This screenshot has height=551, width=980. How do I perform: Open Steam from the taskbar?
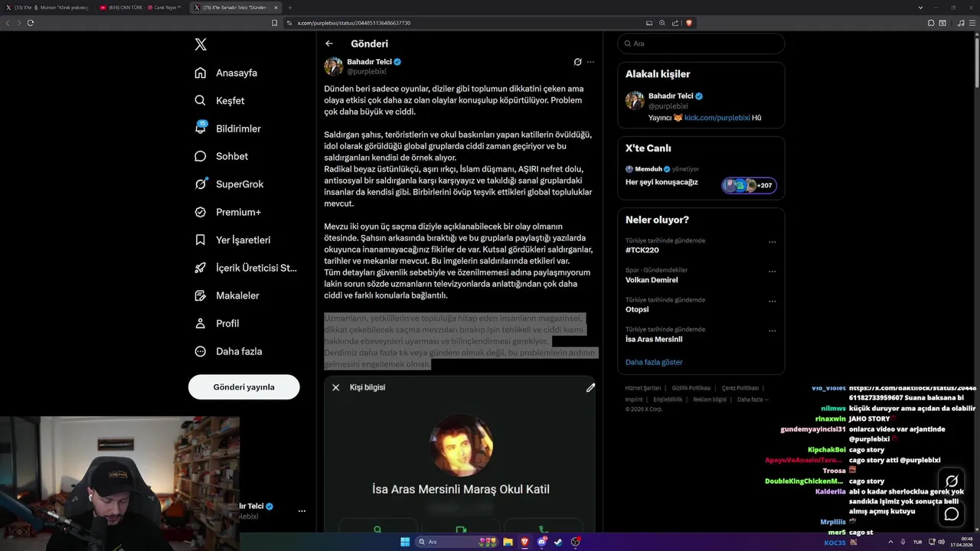(x=558, y=542)
